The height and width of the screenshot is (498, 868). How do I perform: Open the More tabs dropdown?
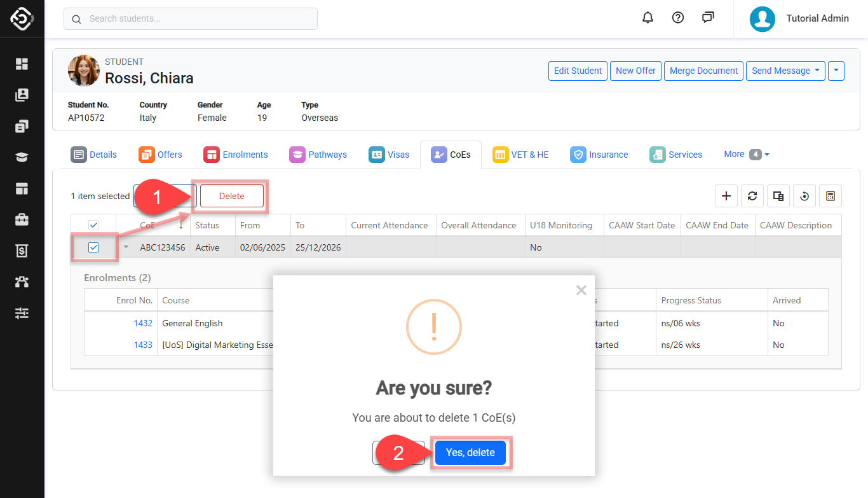[746, 154]
